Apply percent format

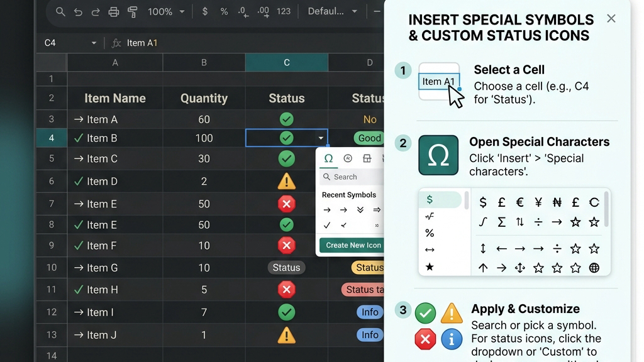(224, 11)
